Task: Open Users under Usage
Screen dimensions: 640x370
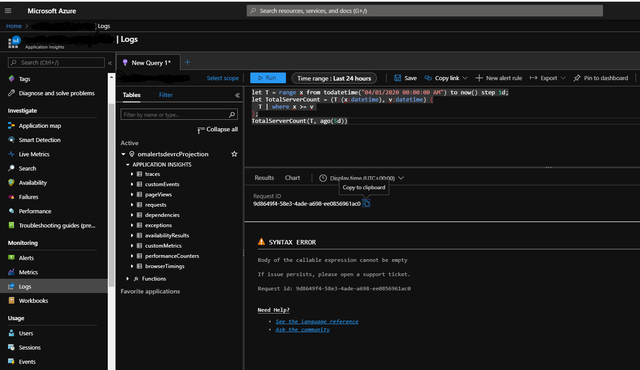Action: coord(26,333)
